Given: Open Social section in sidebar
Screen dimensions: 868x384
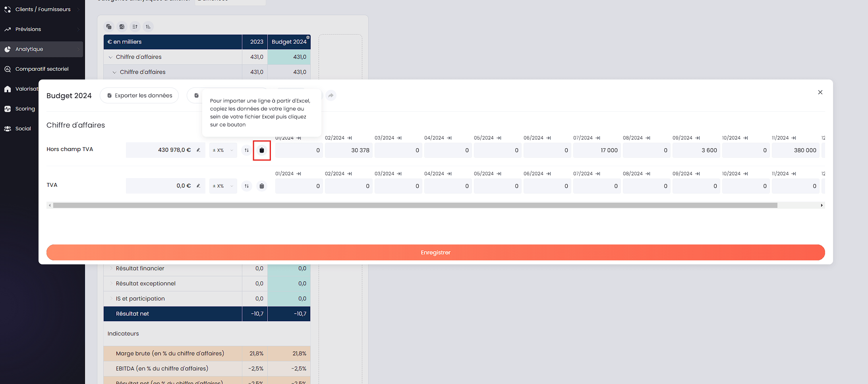Looking at the screenshot, I should (x=23, y=128).
